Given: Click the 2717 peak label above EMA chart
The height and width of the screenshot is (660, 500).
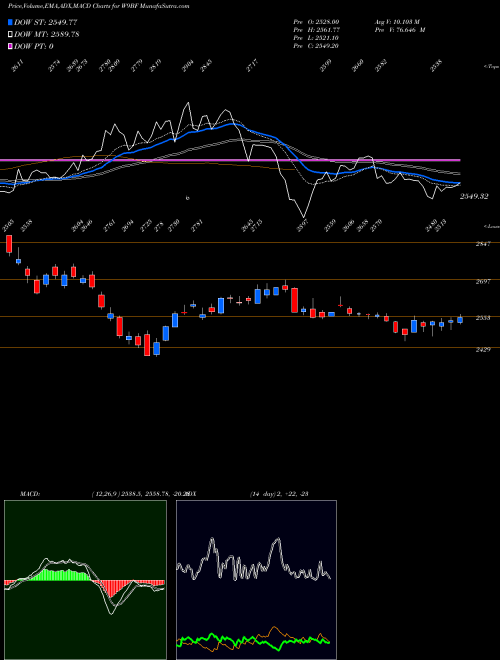Looking at the screenshot, I should 252,66.
